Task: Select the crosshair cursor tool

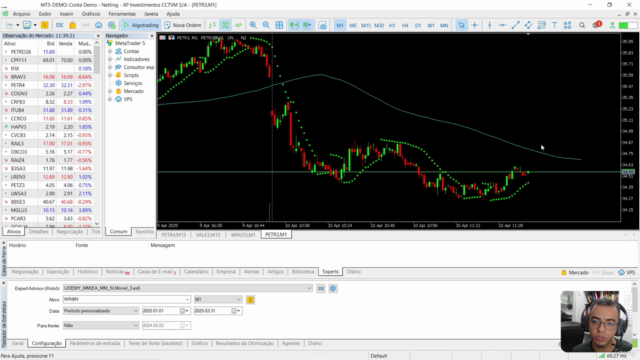Action: 474,25
